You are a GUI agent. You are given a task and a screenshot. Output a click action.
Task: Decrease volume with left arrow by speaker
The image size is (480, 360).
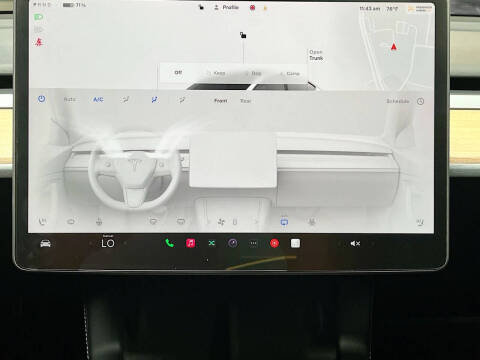[339, 244]
